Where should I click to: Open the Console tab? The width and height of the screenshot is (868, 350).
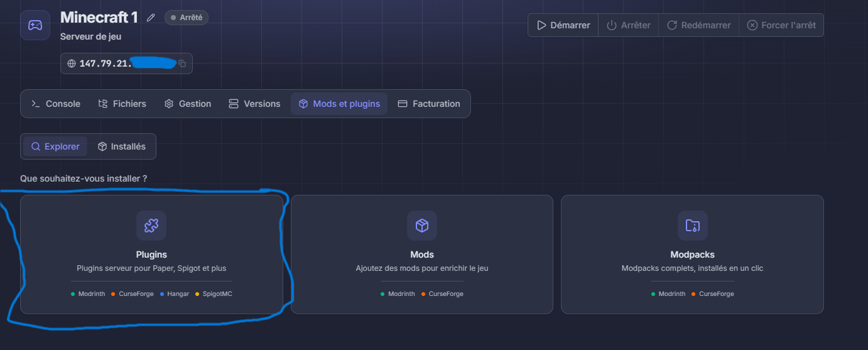[57, 104]
